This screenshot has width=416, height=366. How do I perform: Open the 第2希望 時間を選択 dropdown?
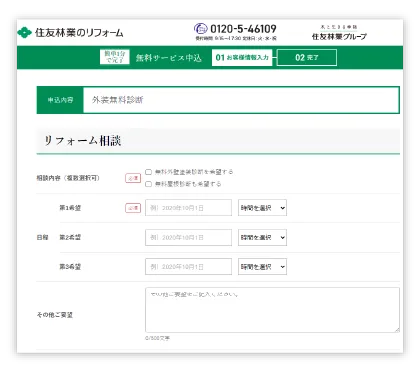pos(262,237)
